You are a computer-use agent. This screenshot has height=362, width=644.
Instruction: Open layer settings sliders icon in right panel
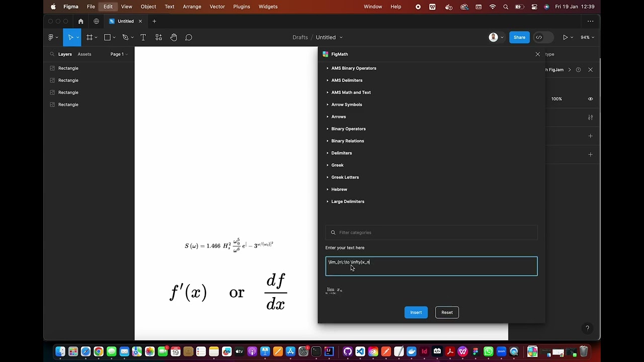[x=590, y=117]
